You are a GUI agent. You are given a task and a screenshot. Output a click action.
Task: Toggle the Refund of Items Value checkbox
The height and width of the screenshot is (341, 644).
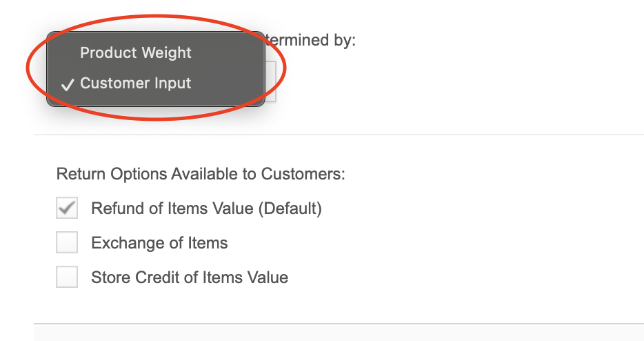(67, 208)
